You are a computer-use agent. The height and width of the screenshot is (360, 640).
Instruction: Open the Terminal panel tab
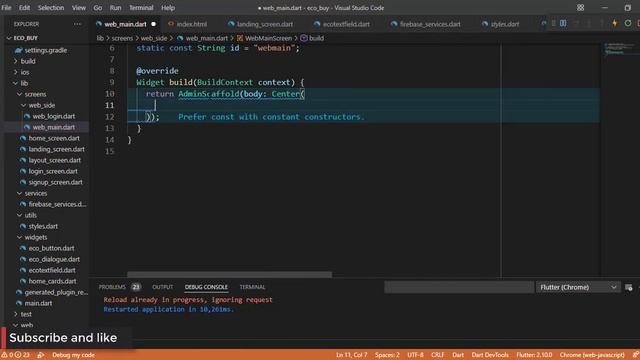[x=252, y=287]
